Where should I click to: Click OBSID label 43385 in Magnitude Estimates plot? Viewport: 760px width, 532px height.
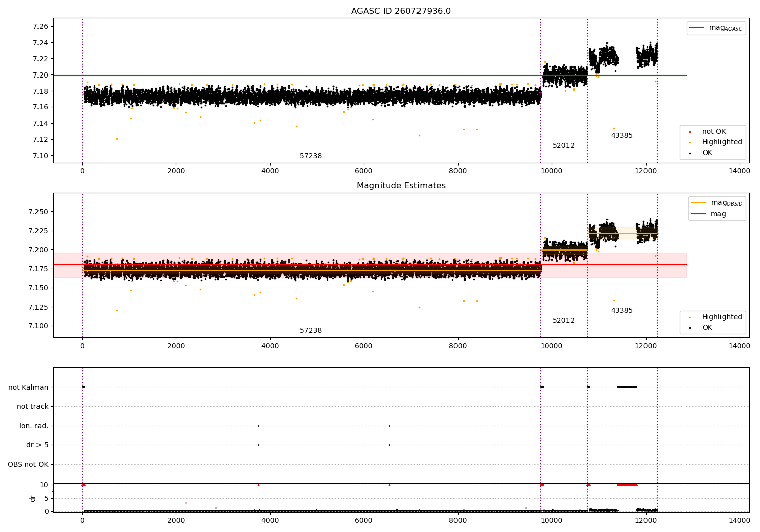tap(622, 311)
